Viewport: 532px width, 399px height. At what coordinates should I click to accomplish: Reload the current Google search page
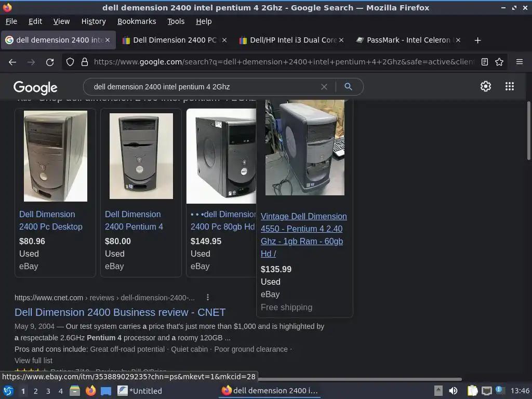click(x=50, y=62)
